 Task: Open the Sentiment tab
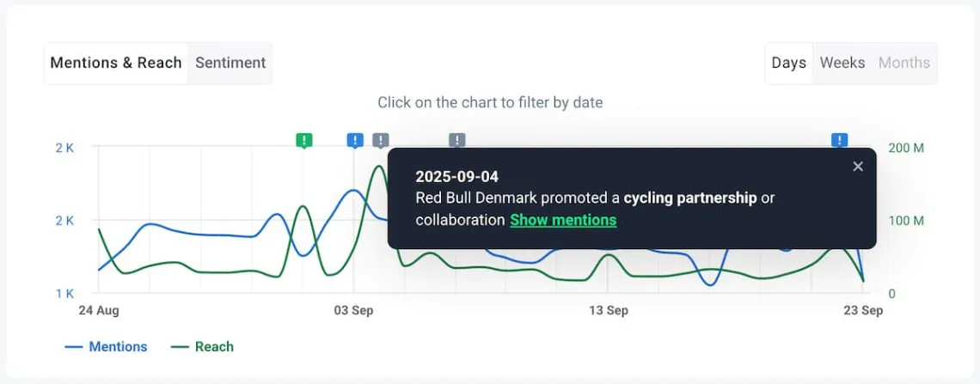230,63
